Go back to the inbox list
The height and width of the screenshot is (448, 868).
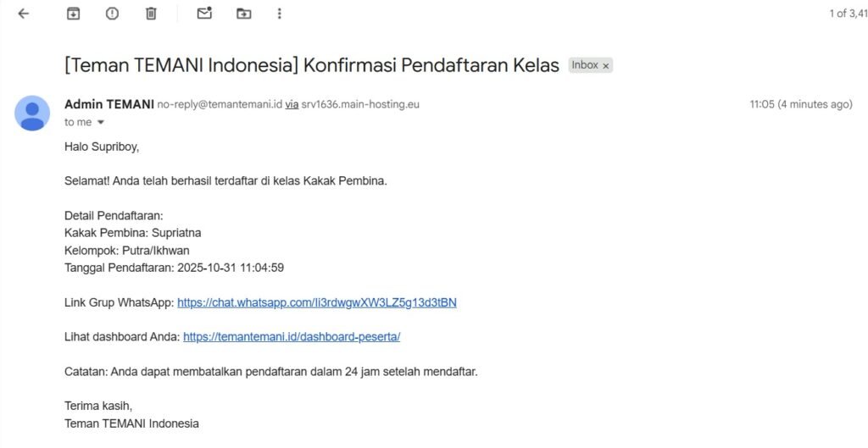[x=23, y=14]
